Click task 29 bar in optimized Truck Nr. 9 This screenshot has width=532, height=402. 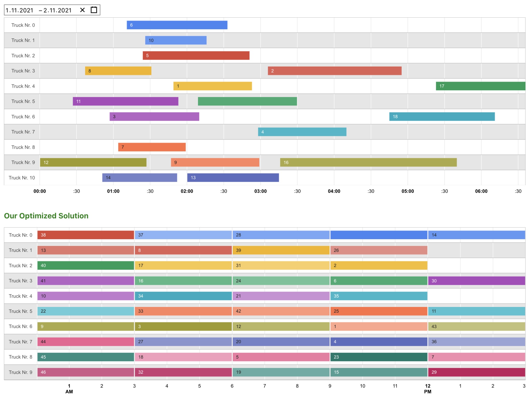tap(476, 372)
